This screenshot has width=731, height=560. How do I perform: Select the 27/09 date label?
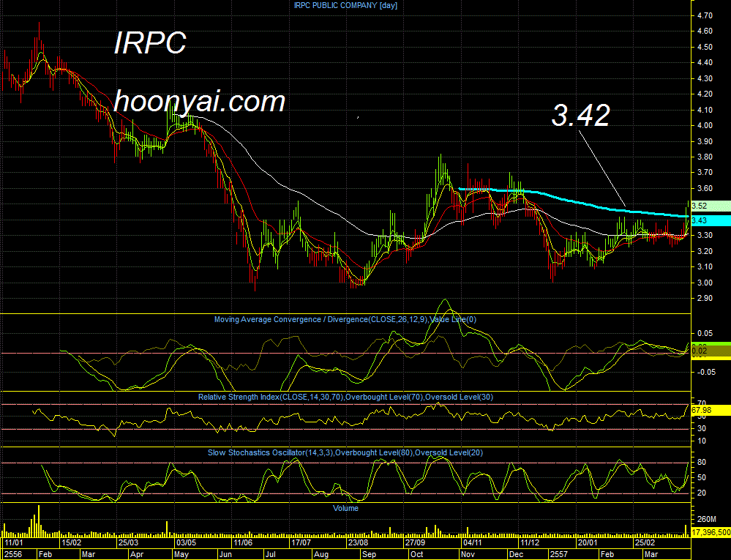[416, 542]
